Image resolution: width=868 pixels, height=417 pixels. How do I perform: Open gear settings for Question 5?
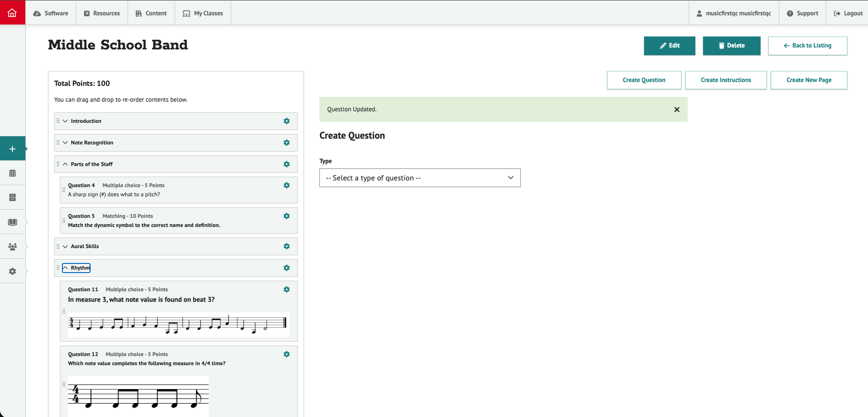point(287,216)
